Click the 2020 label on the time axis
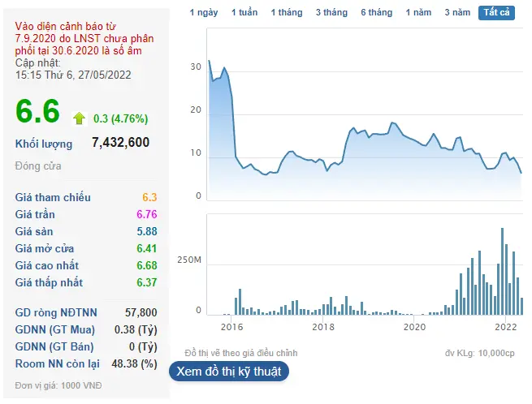Screen dimensions: 532x404 (x=414, y=327)
